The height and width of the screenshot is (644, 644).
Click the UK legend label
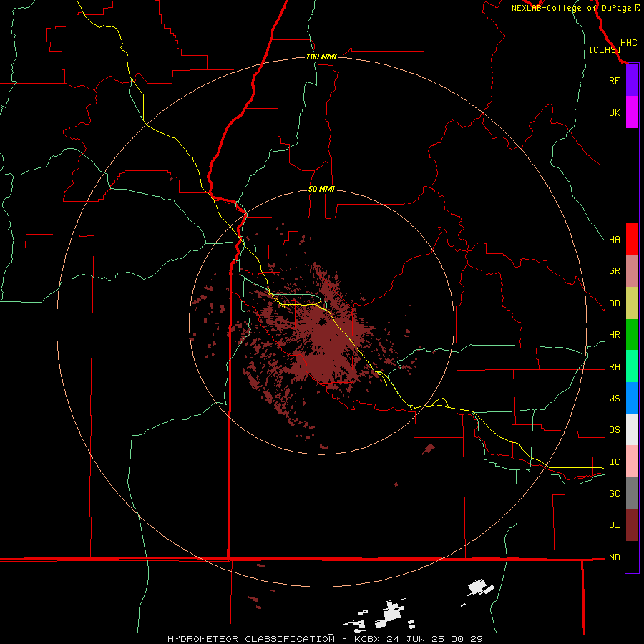coord(614,112)
